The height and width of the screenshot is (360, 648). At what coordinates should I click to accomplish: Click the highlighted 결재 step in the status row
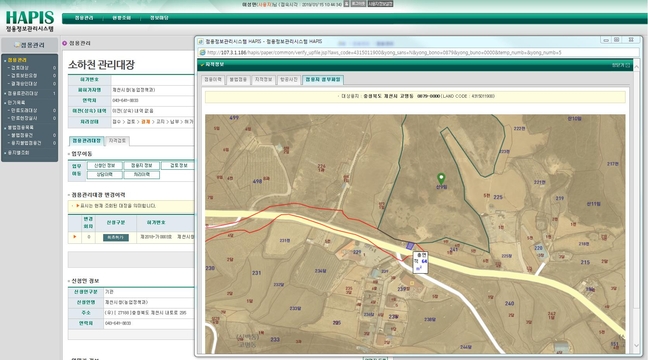(145, 122)
